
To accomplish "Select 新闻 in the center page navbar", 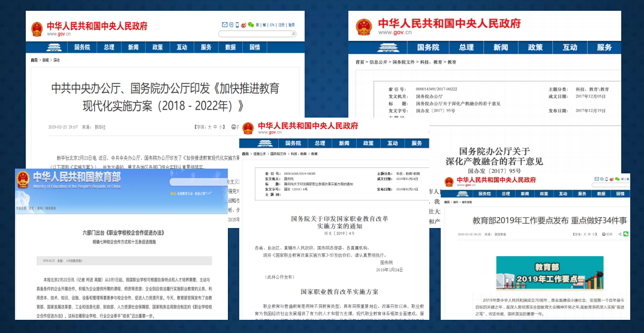I will pyautogui.click(x=344, y=143).
